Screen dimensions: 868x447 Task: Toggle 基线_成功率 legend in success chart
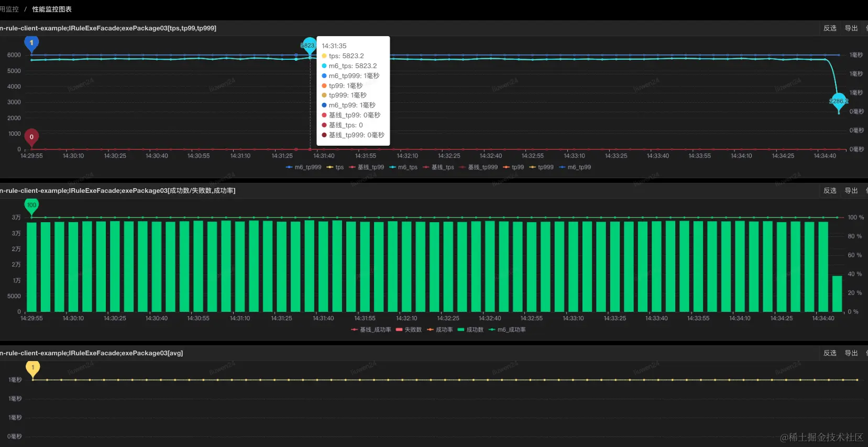(x=371, y=330)
